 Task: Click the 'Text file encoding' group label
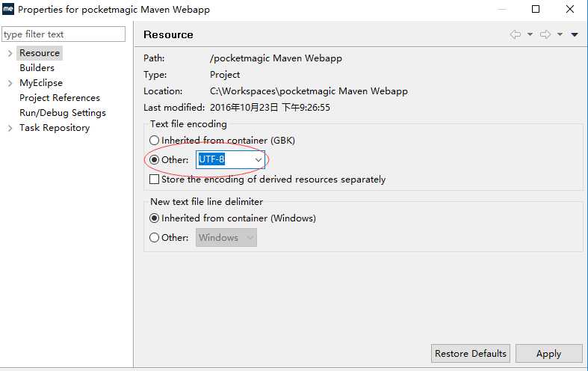(188, 124)
